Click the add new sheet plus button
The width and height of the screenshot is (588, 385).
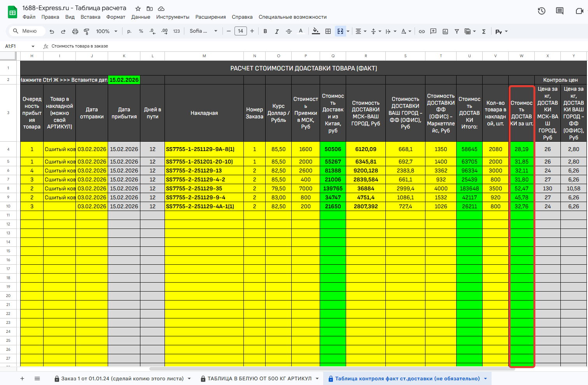point(22,378)
